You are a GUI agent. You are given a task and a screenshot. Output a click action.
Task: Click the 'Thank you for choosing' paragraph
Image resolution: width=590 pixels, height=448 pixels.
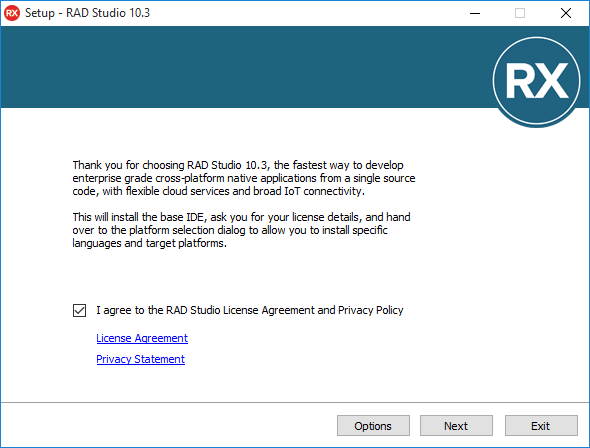pos(244,178)
